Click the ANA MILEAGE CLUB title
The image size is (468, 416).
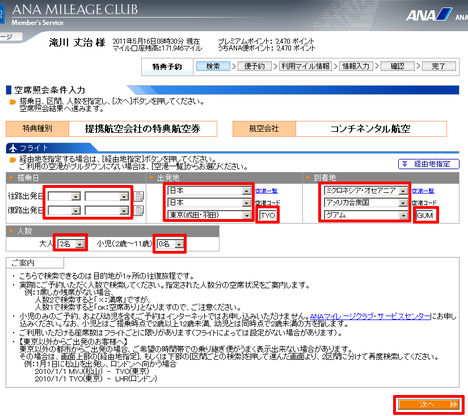point(75,10)
